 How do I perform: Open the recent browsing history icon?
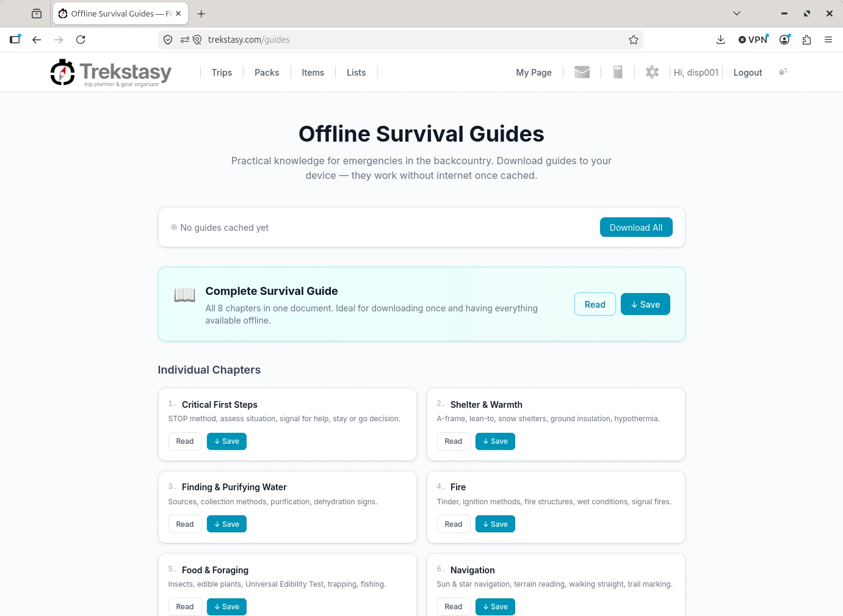[37, 13]
